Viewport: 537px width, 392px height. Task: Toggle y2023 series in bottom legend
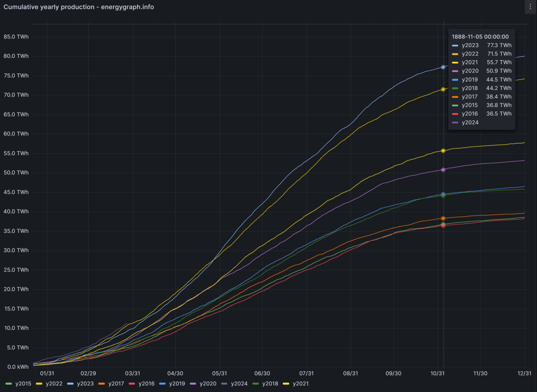(x=85, y=384)
